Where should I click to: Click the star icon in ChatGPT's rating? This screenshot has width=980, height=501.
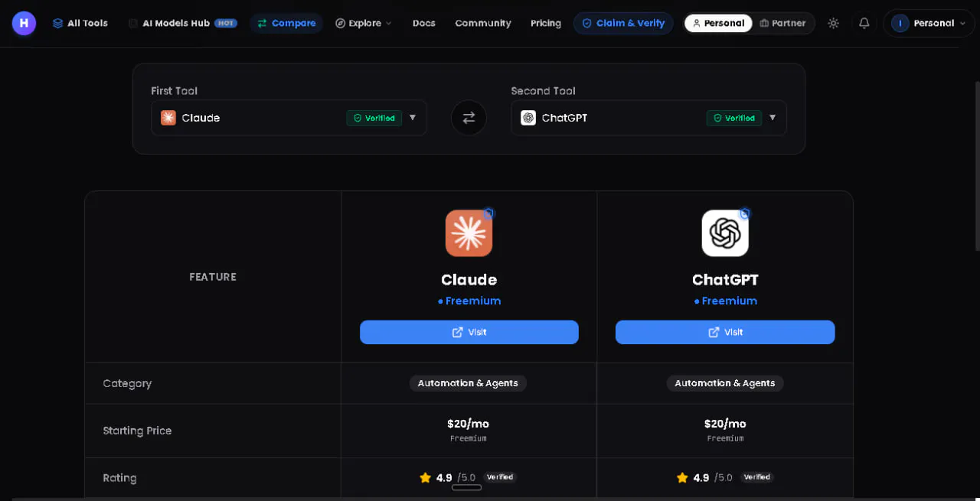tap(682, 478)
